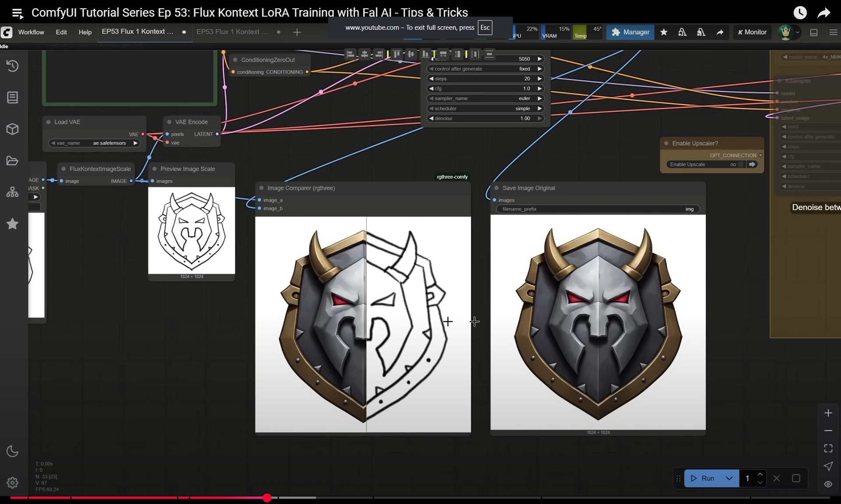
Task: Expand the Run button dropdown arrow
Action: [729, 478]
